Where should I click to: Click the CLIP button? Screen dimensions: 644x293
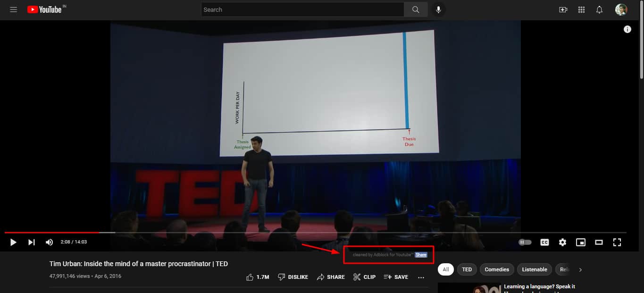(x=364, y=277)
